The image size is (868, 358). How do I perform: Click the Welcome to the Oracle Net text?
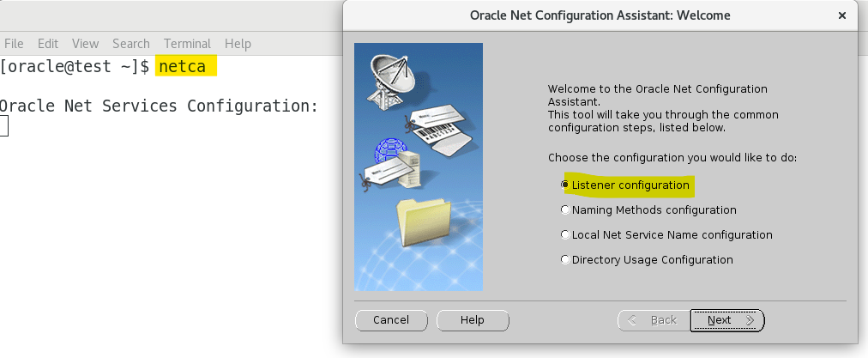pos(663,108)
